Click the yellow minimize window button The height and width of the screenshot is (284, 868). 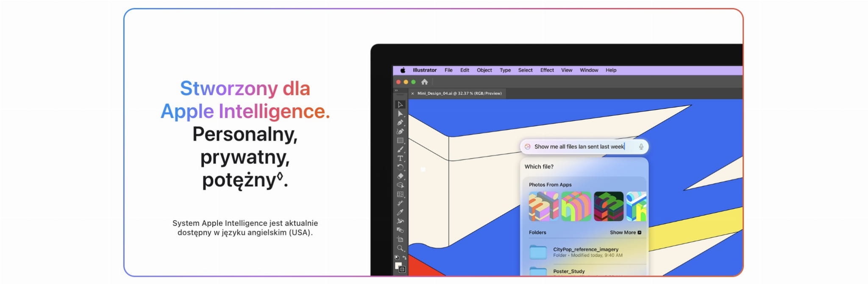point(406,82)
